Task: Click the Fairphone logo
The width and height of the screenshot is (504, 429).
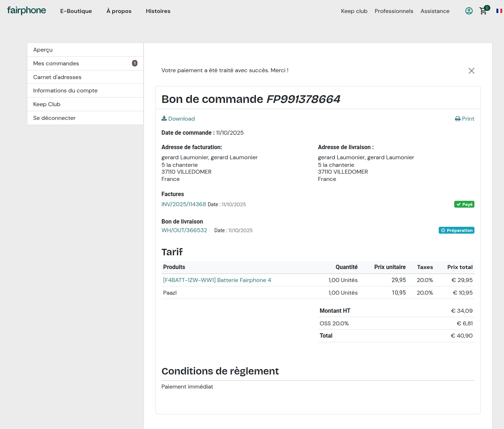Action: (26, 10)
